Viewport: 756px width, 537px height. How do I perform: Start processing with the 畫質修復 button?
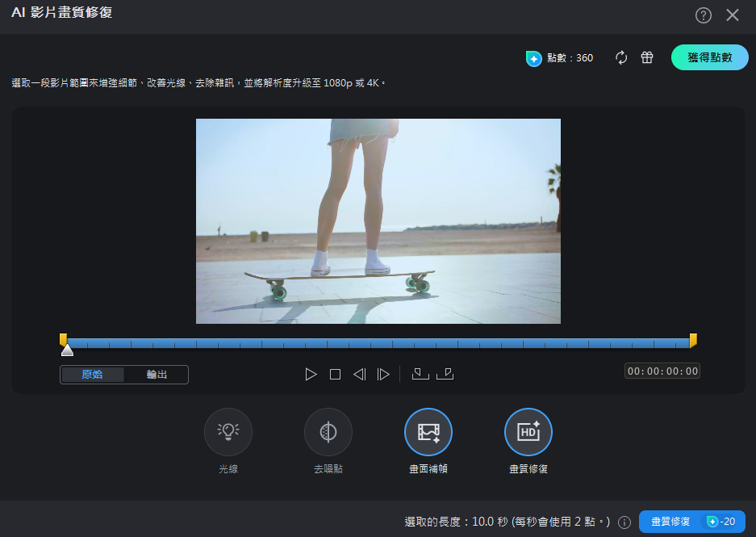(x=692, y=522)
